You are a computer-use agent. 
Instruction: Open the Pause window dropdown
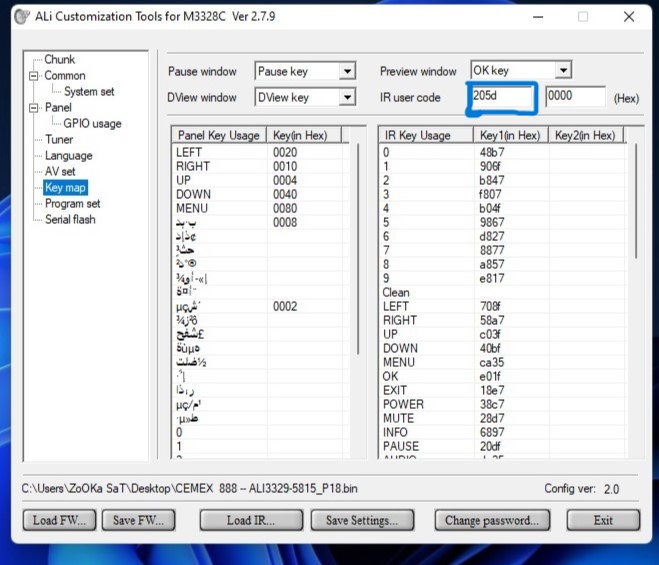coord(347,71)
